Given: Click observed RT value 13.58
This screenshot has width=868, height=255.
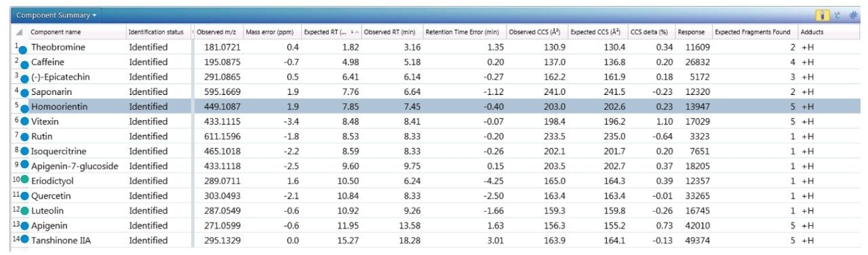Looking at the screenshot, I should [409, 225].
